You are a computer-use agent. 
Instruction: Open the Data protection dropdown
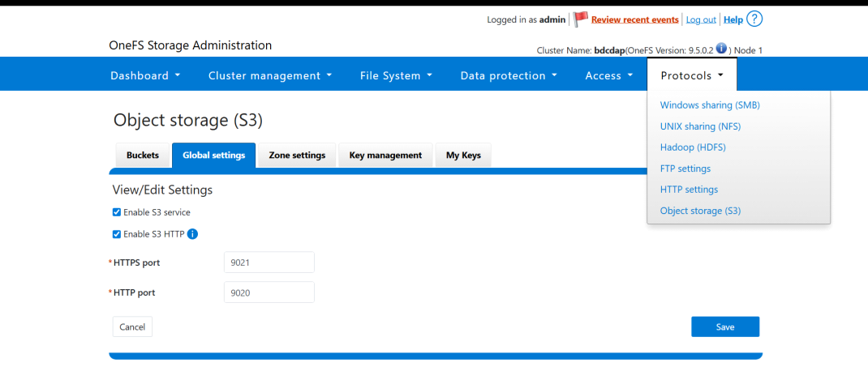pos(509,75)
